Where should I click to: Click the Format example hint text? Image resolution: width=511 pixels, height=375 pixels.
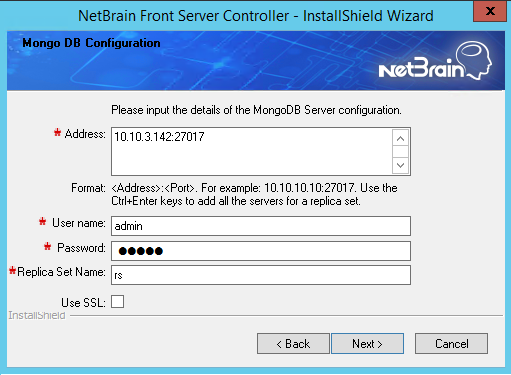coord(254,195)
